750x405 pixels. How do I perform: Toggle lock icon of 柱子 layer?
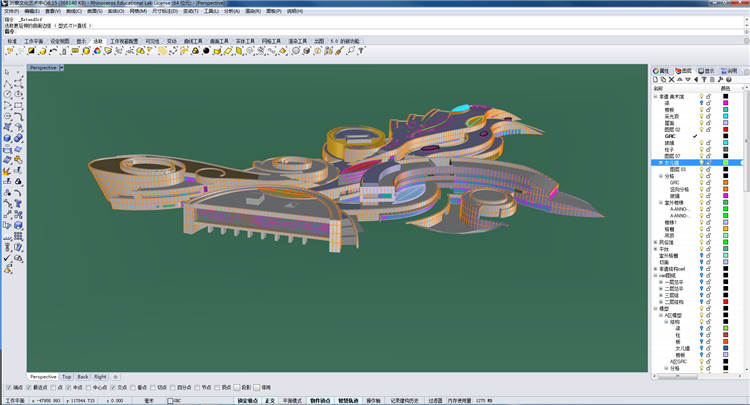(708, 149)
